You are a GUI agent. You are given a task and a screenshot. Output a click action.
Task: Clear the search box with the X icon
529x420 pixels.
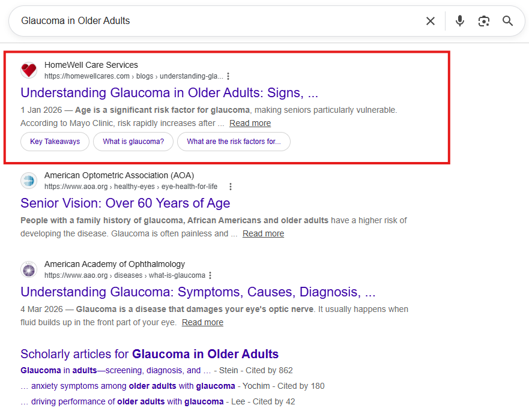click(430, 21)
